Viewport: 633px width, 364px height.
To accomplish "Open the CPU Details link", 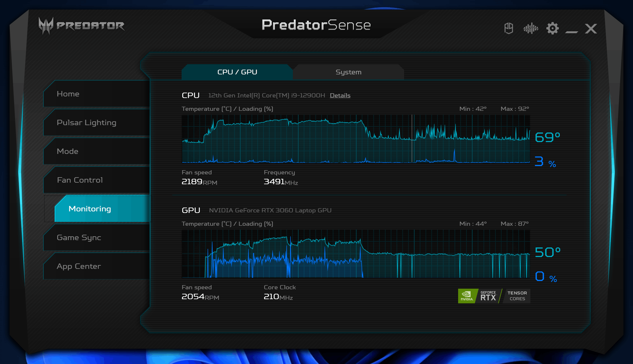I will [x=340, y=95].
